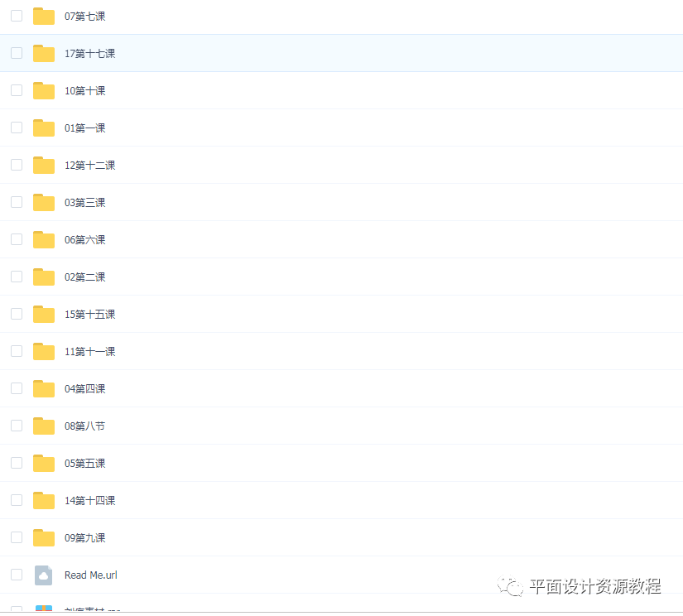Tick the checkbox for 12第十二课
This screenshot has height=616, width=683.
coord(17,165)
